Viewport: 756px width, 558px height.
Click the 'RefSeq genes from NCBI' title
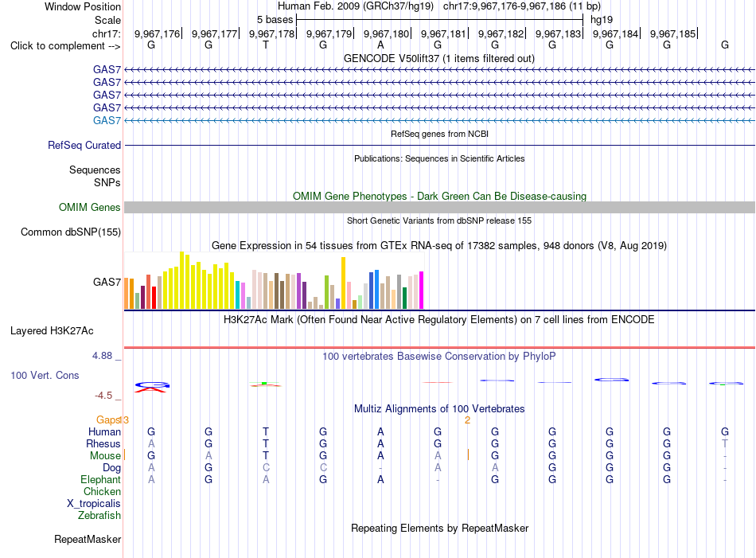tap(439, 134)
